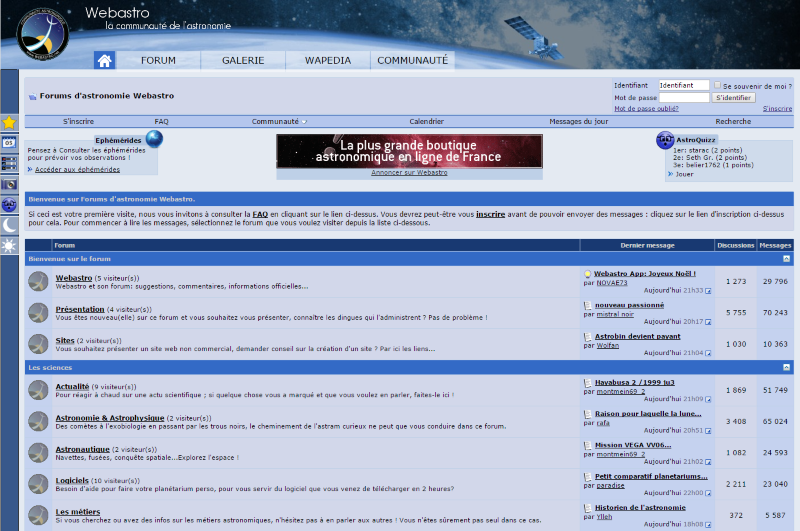The width and height of the screenshot is (800, 531).
Task: Click the Sites forum status icon
Action: click(x=38, y=344)
